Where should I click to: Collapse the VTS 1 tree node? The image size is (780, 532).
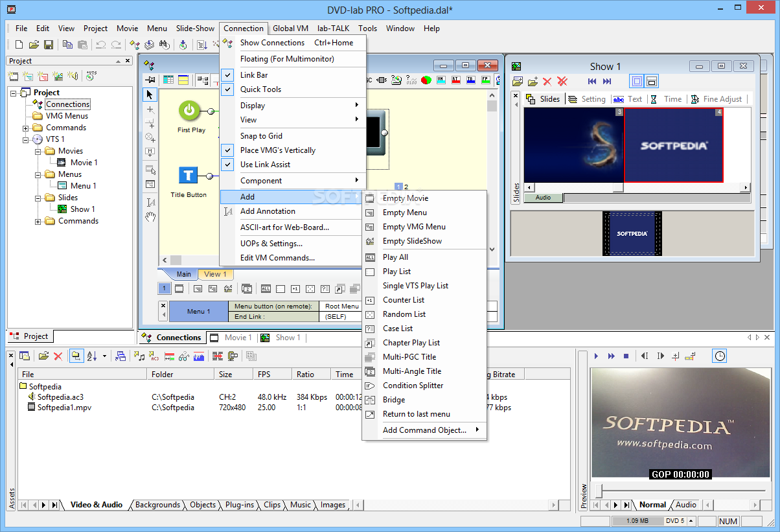26,139
